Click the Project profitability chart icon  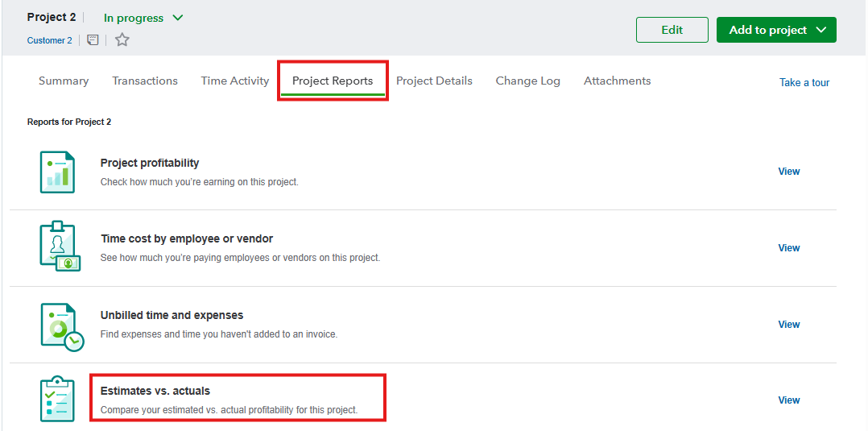[57, 172]
